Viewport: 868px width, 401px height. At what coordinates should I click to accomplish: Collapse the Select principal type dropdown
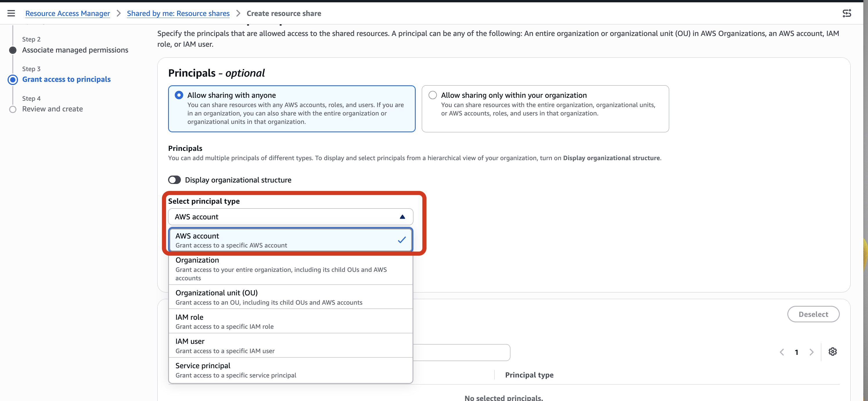[x=291, y=217]
